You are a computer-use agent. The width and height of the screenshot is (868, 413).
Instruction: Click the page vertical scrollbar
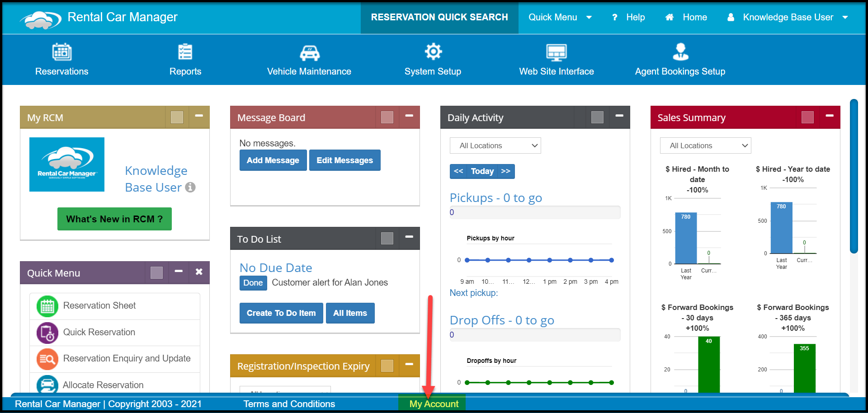pyautogui.click(x=854, y=176)
